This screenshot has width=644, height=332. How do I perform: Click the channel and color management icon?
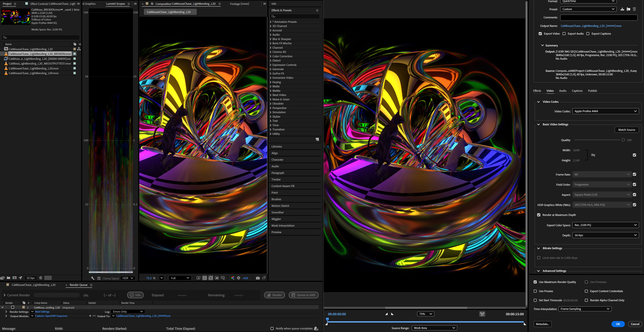(x=233, y=278)
